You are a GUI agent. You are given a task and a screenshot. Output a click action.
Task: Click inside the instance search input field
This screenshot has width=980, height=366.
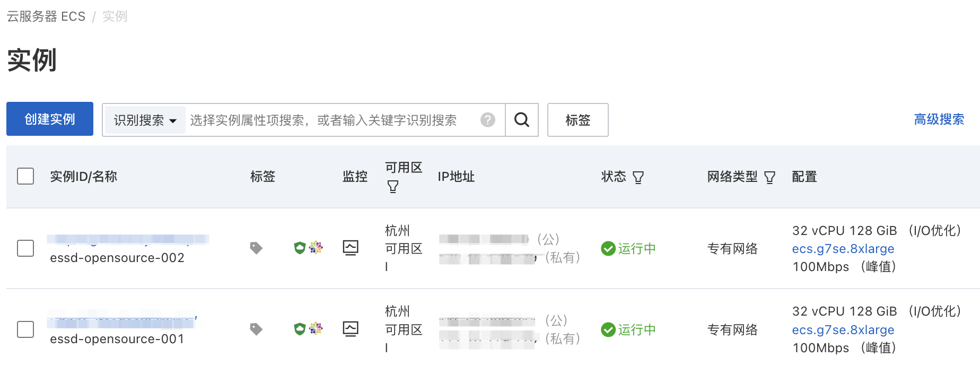coord(329,120)
